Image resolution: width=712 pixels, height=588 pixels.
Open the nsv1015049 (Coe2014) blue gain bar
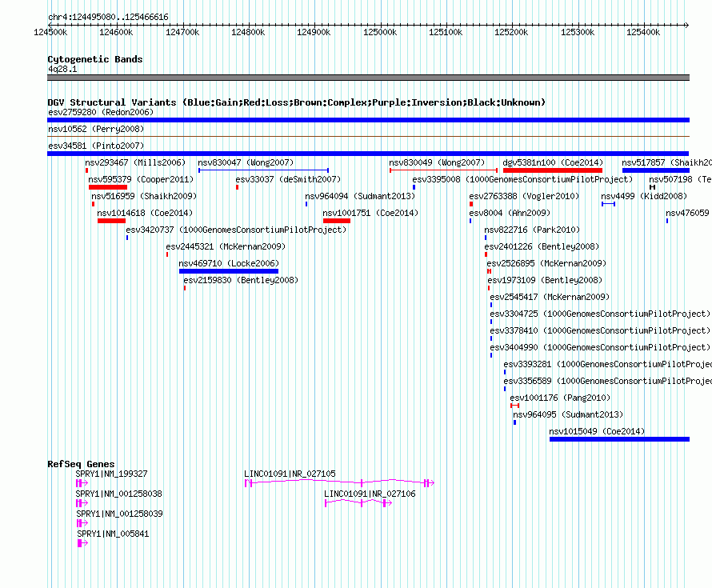[619, 439]
